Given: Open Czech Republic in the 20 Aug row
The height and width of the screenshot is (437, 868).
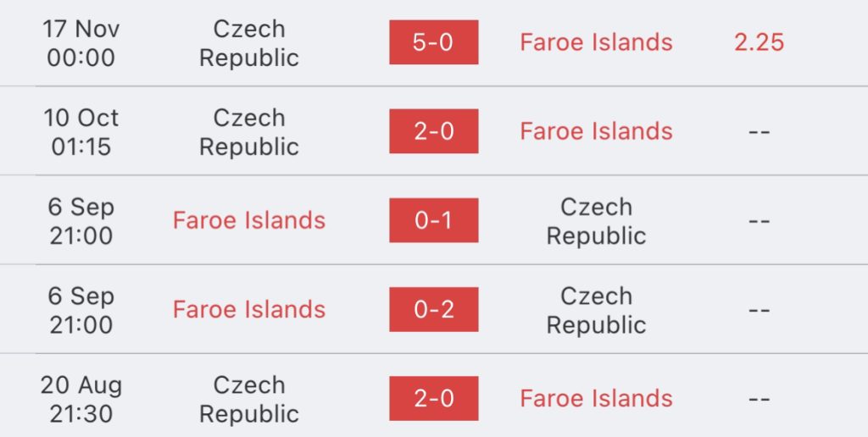Looking at the screenshot, I should tap(249, 400).
